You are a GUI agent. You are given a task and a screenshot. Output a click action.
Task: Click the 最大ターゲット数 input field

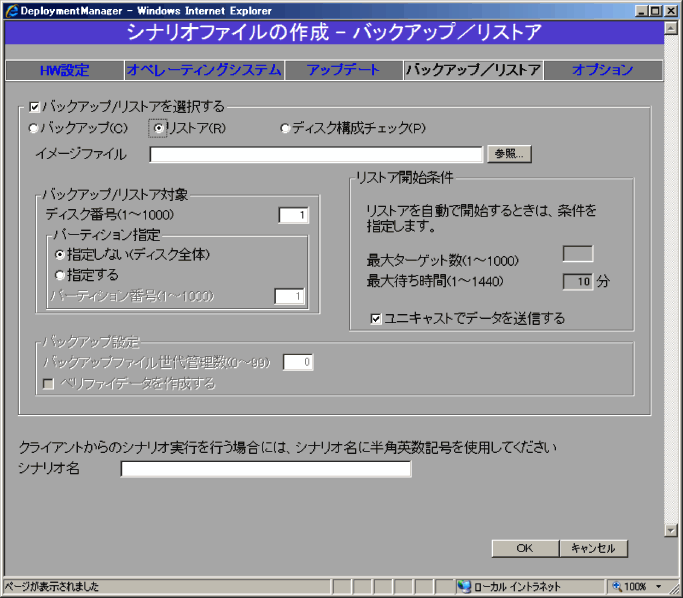pos(578,254)
